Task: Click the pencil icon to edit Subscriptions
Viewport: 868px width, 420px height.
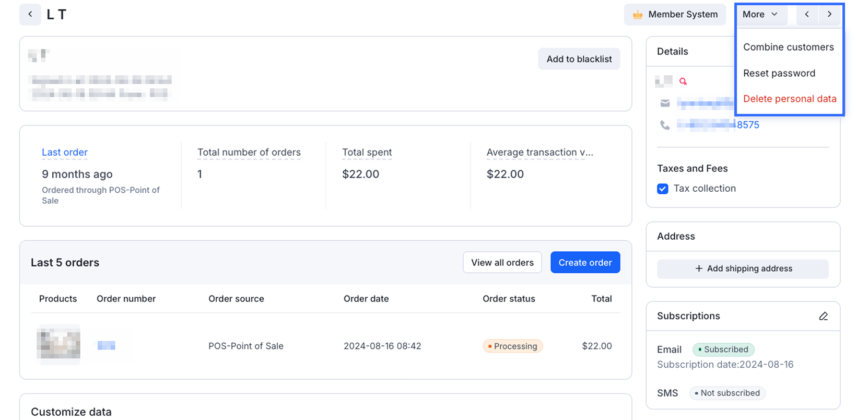Action: click(823, 316)
